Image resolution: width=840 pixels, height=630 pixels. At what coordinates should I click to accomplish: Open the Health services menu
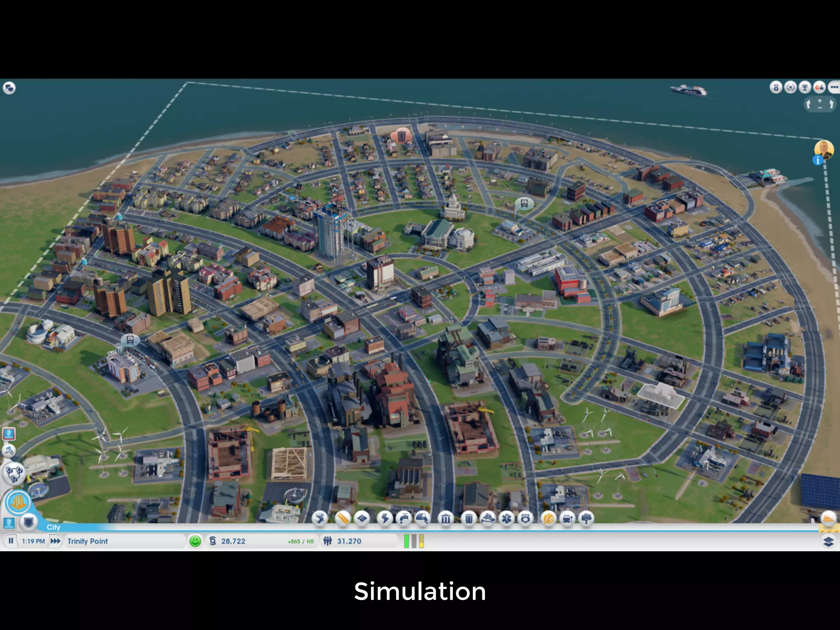(507, 519)
